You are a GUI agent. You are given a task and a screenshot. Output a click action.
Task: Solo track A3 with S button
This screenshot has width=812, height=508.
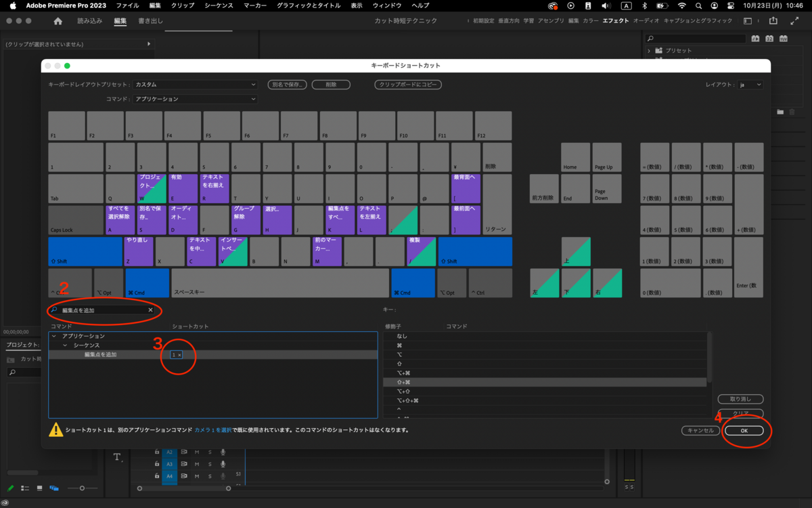click(210, 464)
